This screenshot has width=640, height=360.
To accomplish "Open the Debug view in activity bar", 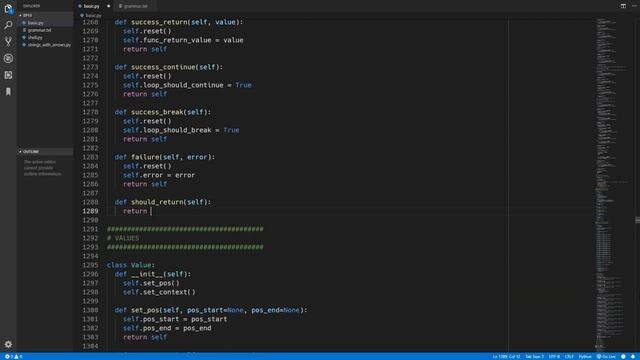I will (8, 58).
